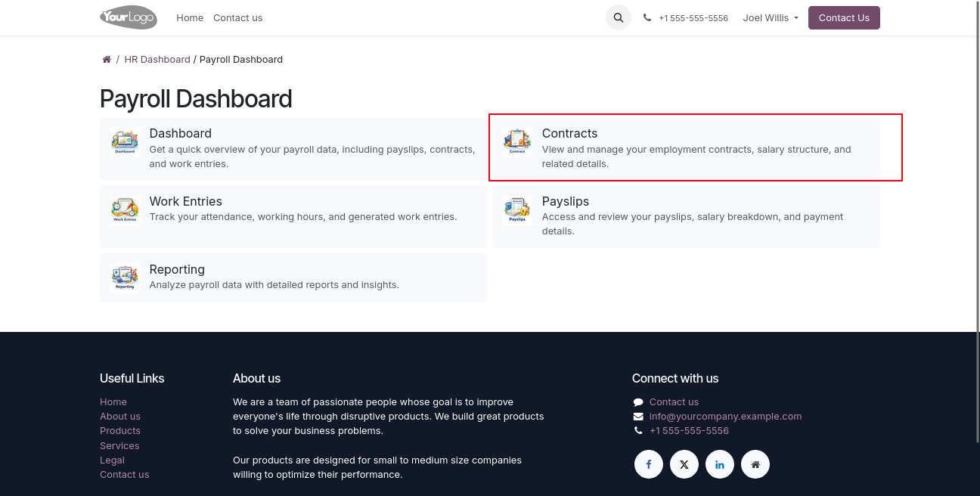Click the Contracts card icon
The image size is (980, 496).
click(517, 141)
